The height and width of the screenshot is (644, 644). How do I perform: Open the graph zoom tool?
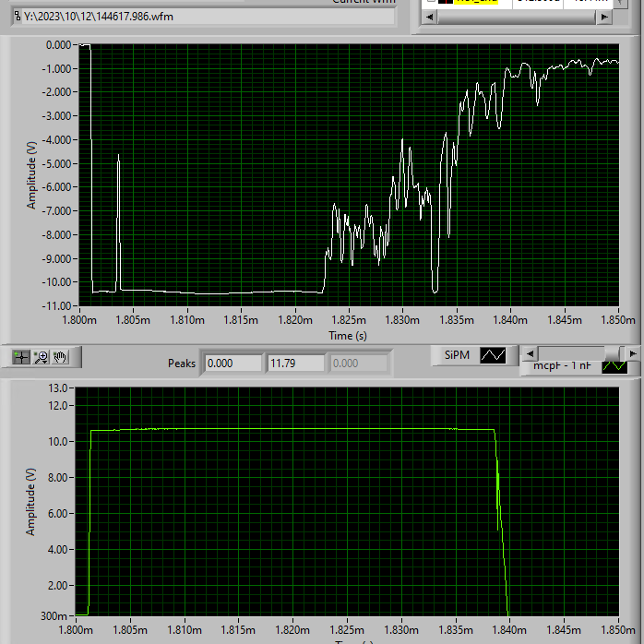point(42,357)
